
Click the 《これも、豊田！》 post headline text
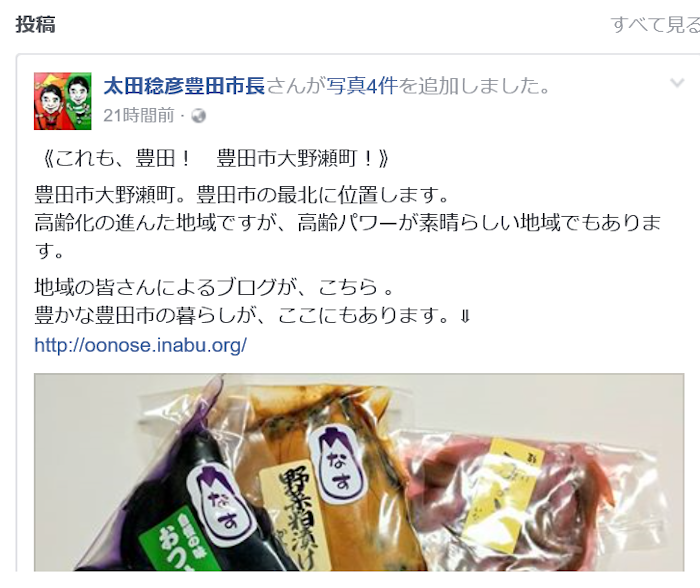[213, 158]
